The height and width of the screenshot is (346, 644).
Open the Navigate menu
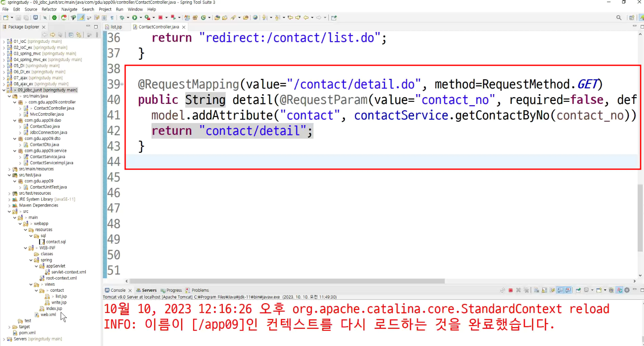click(69, 9)
